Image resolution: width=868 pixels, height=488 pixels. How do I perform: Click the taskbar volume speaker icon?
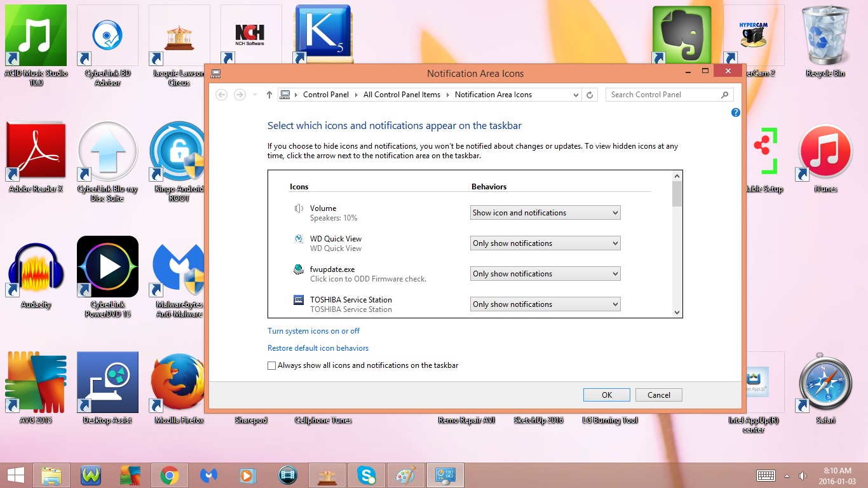click(x=803, y=476)
